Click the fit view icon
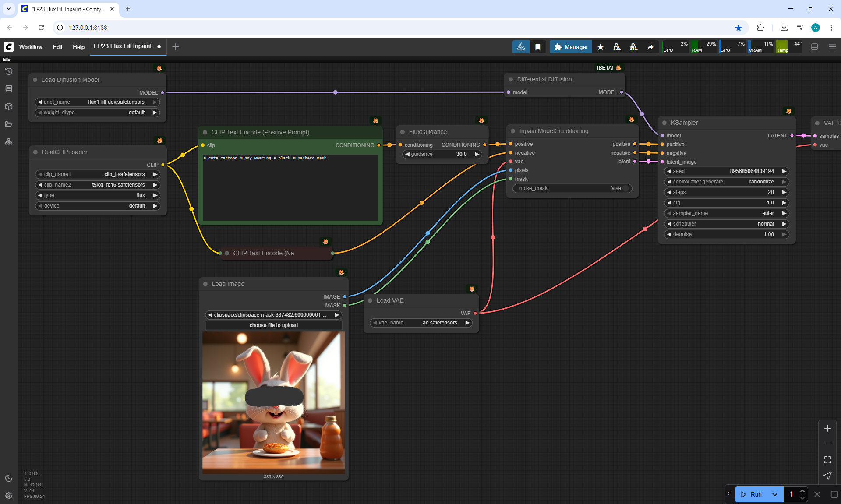The height and width of the screenshot is (504, 841). [x=827, y=460]
